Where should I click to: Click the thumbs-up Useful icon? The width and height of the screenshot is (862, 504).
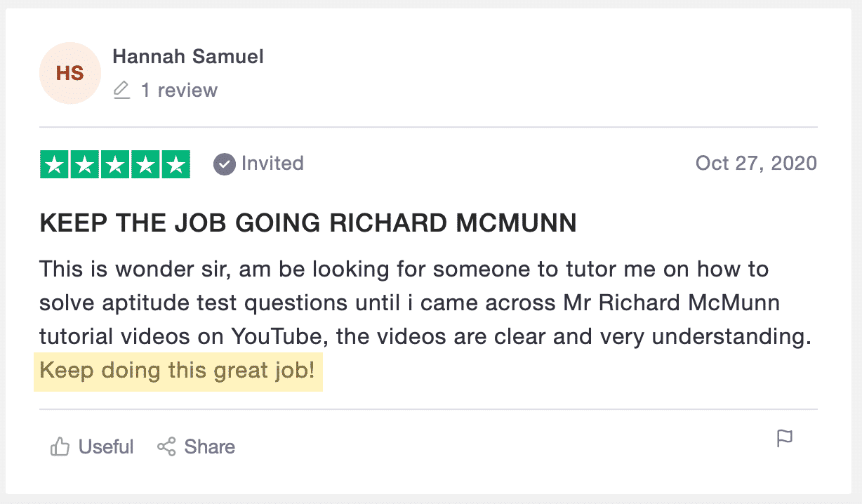click(x=60, y=447)
